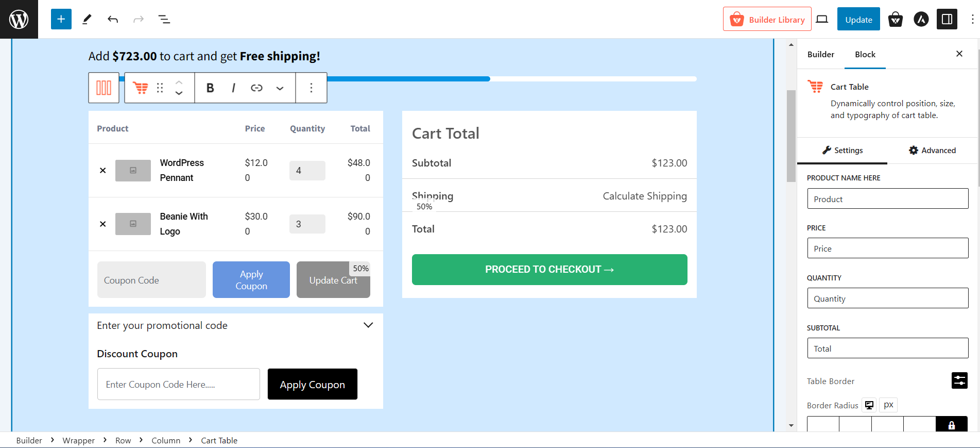This screenshot has height=448, width=980.
Task: Open the WooCommerce basket icon in top bar
Action: pyautogui.click(x=896, y=20)
